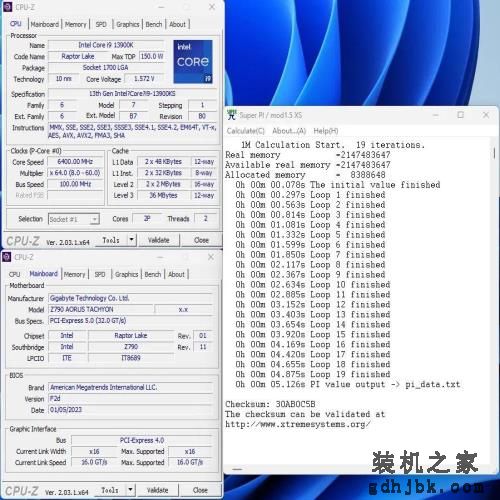Open Bench tab in the lower CPU-Z window
Screen dimensions: 500x500
153,274
